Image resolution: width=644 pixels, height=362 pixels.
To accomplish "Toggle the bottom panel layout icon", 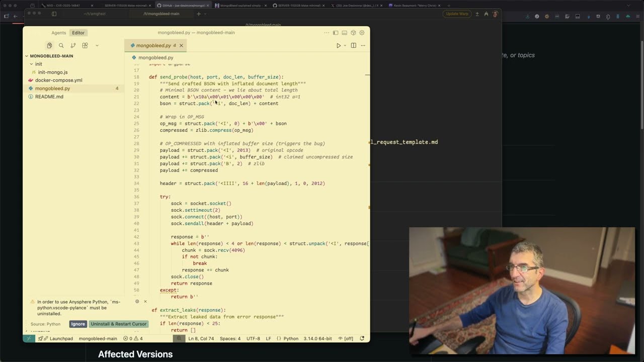I will tap(345, 33).
